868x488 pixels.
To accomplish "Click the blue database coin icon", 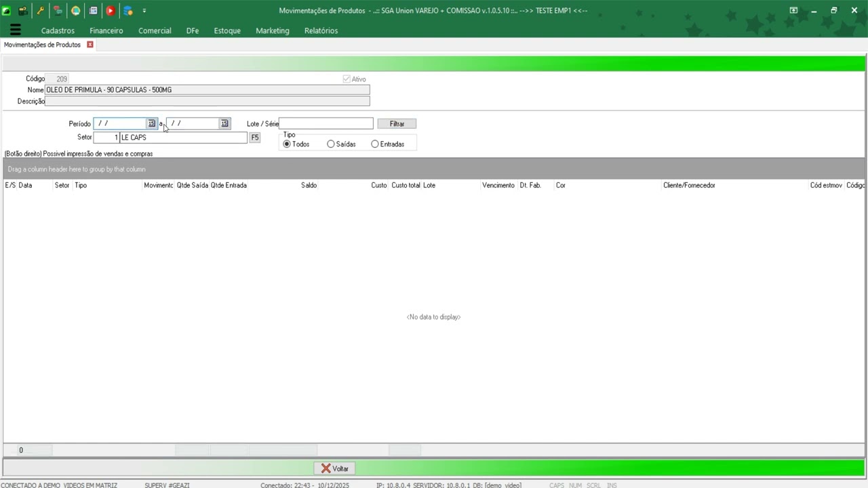I will pyautogui.click(x=127, y=11).
